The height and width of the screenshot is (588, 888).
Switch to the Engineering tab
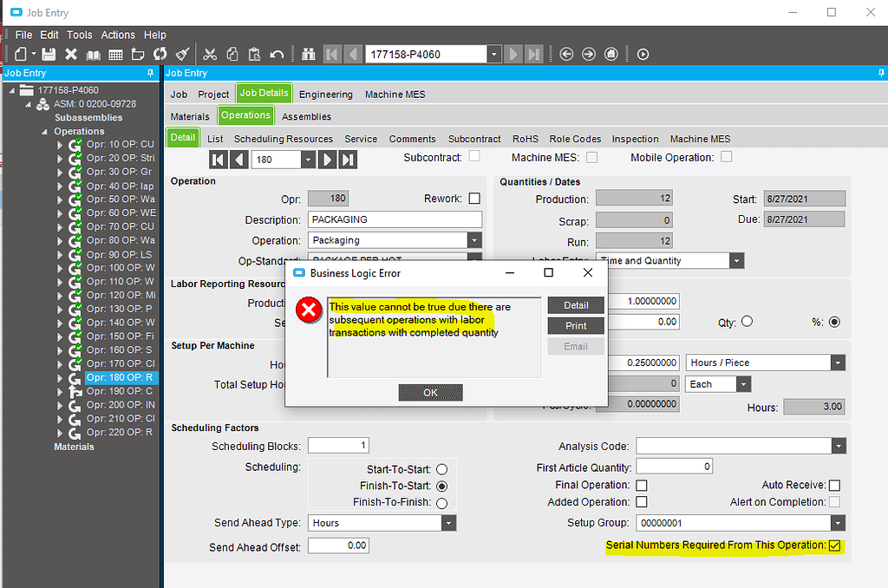[325, 94]
